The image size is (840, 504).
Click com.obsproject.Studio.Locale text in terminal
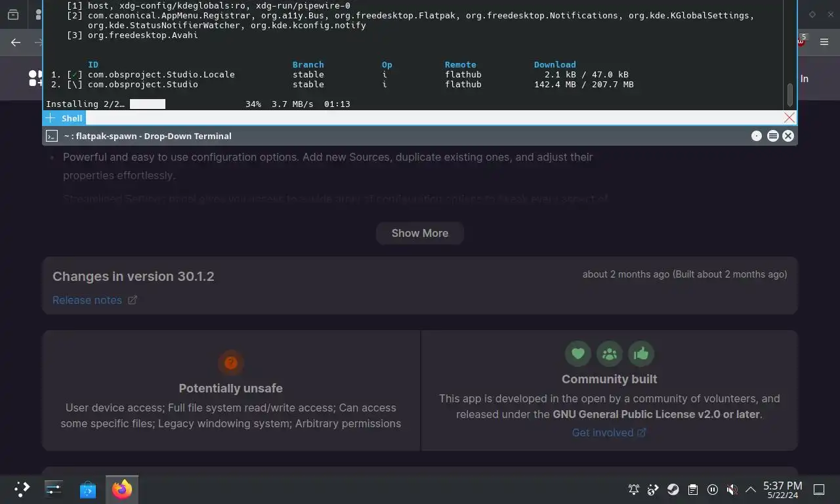(161, 74)
